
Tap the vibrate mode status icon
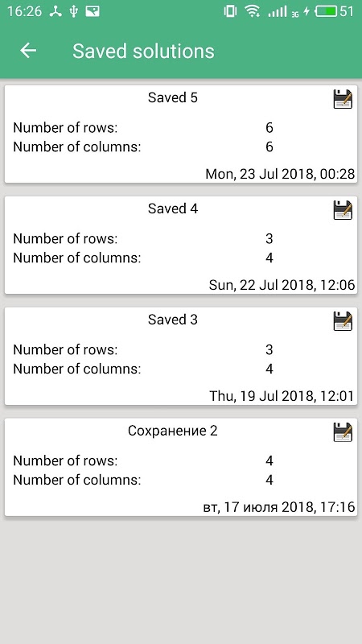coord(230,11)
